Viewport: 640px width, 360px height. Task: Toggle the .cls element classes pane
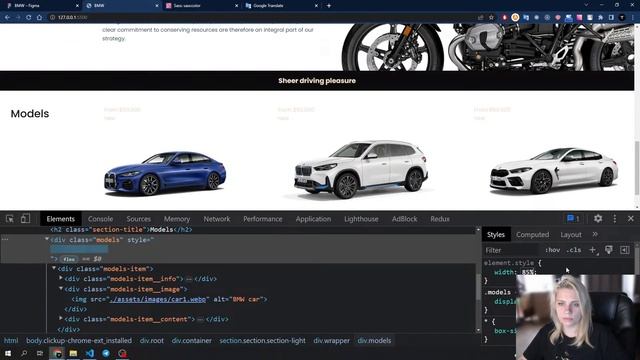(x=574, y=250)
